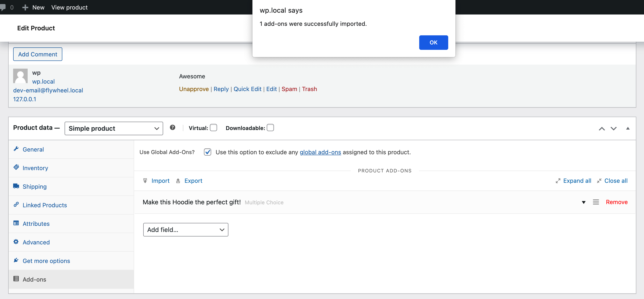Open the Simple product type dropdown

[x=114, y=128]
